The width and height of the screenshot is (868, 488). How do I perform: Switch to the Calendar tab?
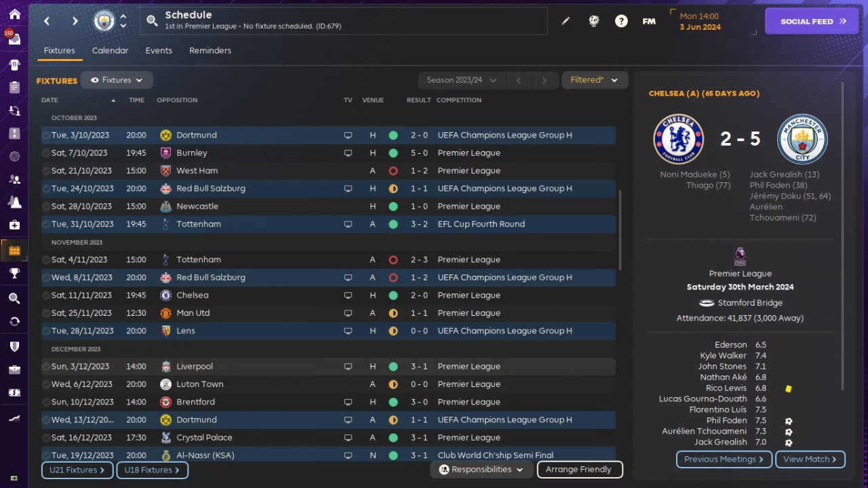[110, 51]
